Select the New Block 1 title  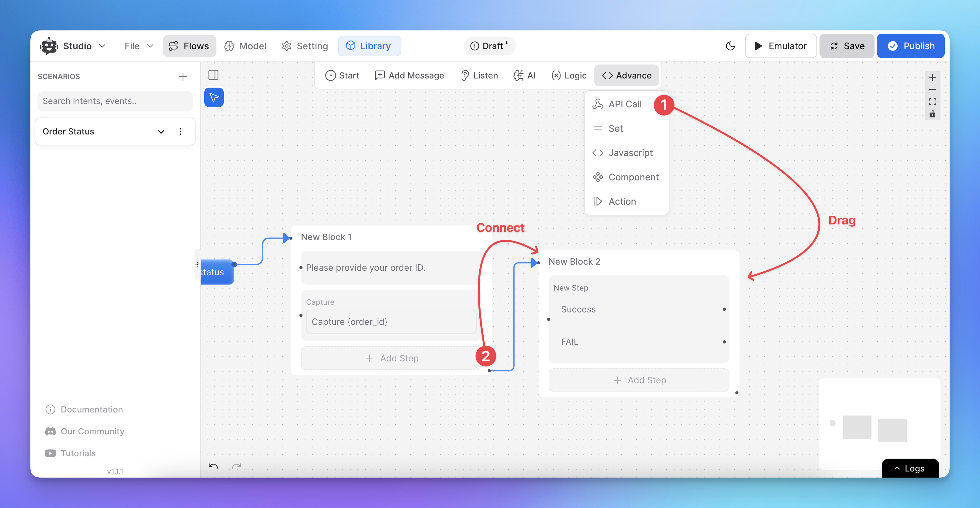tap(326, 237)
